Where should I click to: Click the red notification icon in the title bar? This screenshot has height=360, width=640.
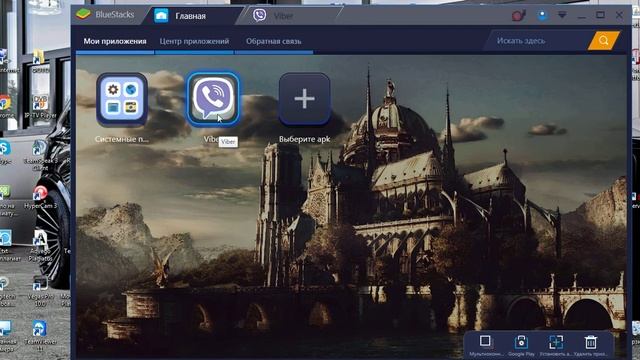[x=518, y=16]
